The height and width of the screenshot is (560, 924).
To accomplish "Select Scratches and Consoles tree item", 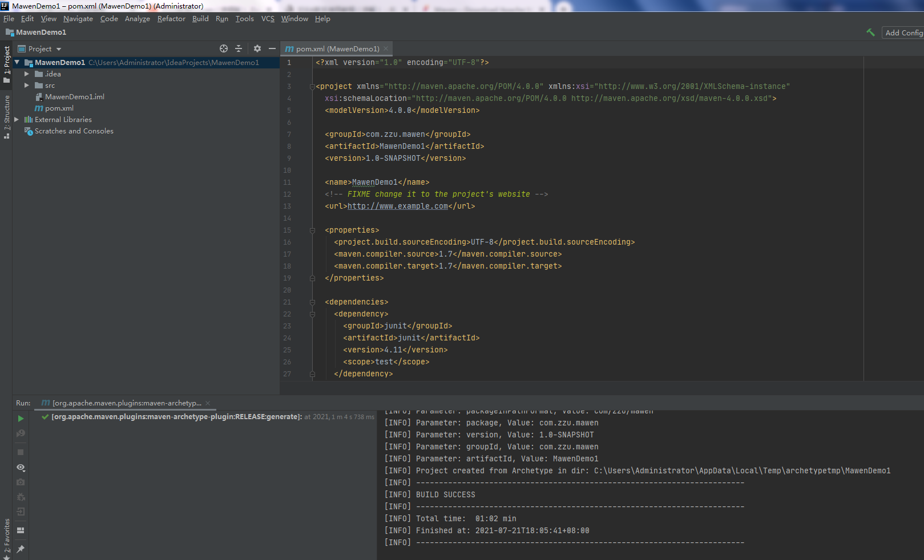I will coord(74,131).
